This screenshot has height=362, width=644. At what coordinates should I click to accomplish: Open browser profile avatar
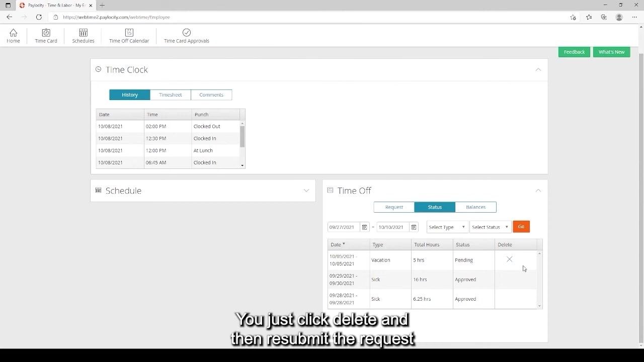619,17
